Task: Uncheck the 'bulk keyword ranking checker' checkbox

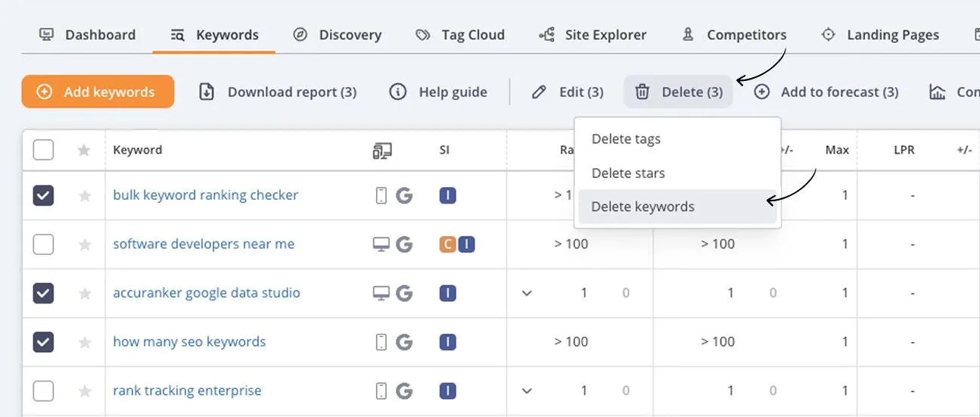Action: point(44,196)
